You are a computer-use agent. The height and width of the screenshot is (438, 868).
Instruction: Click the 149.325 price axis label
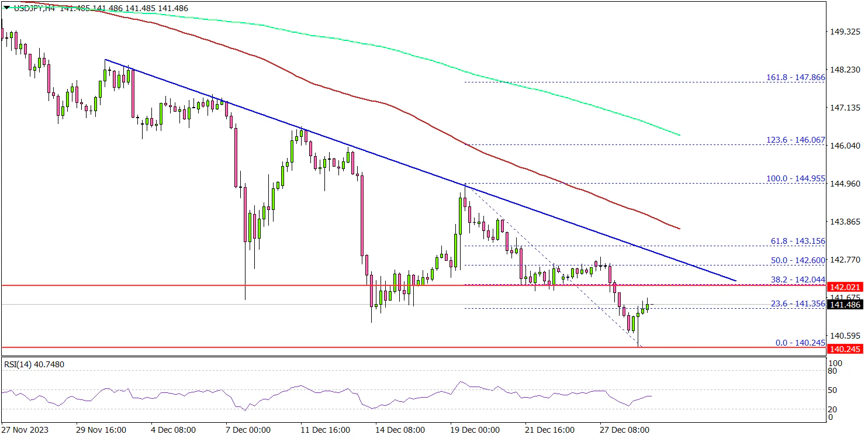click(846, 32)
